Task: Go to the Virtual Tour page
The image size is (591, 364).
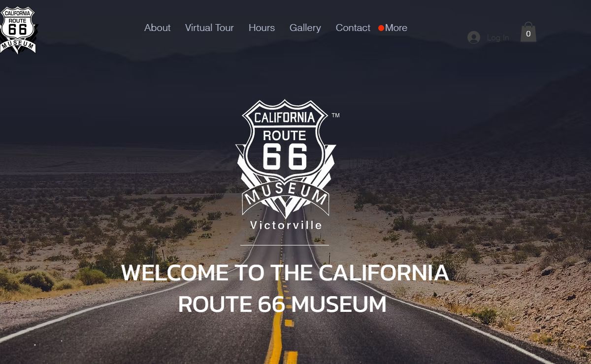Action: coord(209,28)
